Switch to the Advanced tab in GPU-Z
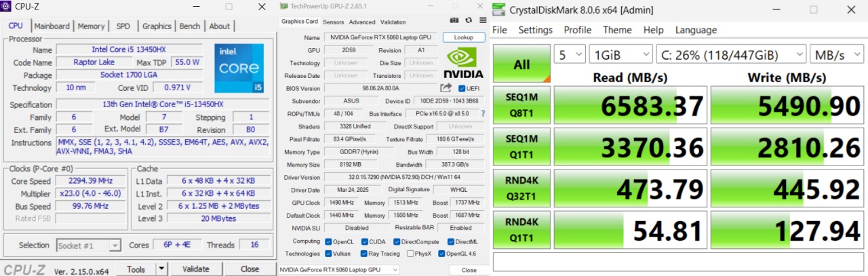The image size is (868, 276). (362, 22)
